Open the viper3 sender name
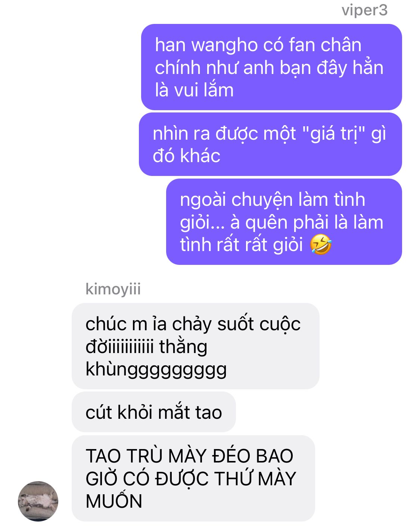Viewport: 420px width, 526px height. (x=364, y=10)
